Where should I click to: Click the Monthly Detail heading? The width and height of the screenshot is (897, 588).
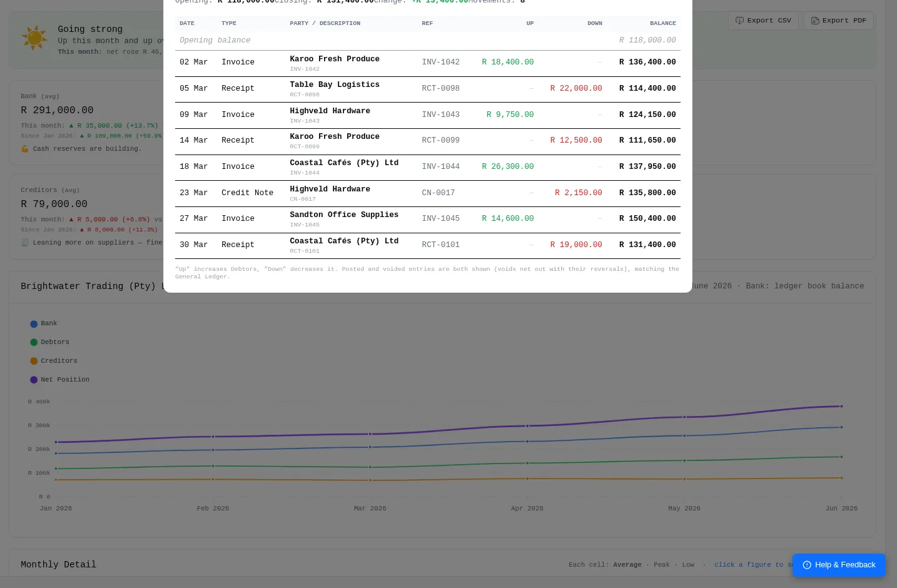pos(58,565)
